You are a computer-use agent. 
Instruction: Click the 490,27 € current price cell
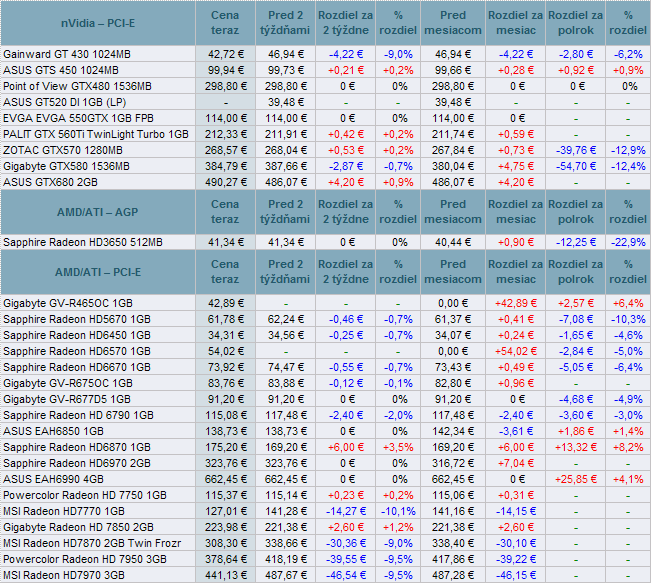pos(225,182)
